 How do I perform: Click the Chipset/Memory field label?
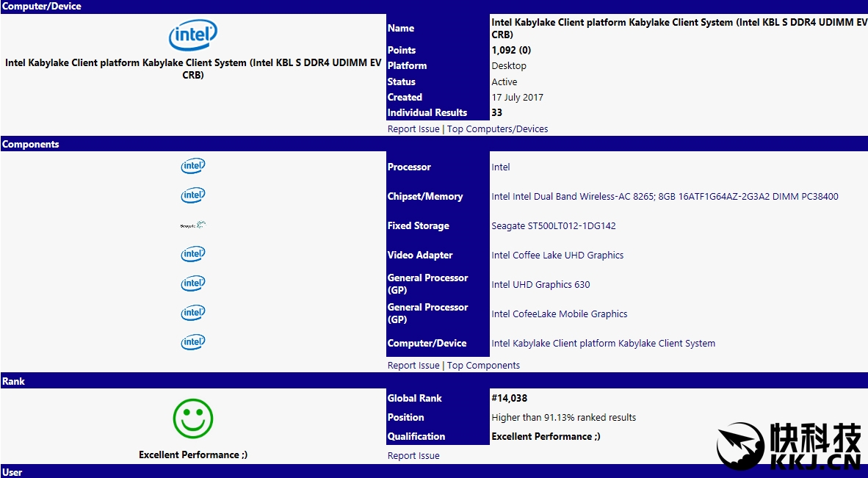[425, 196]
